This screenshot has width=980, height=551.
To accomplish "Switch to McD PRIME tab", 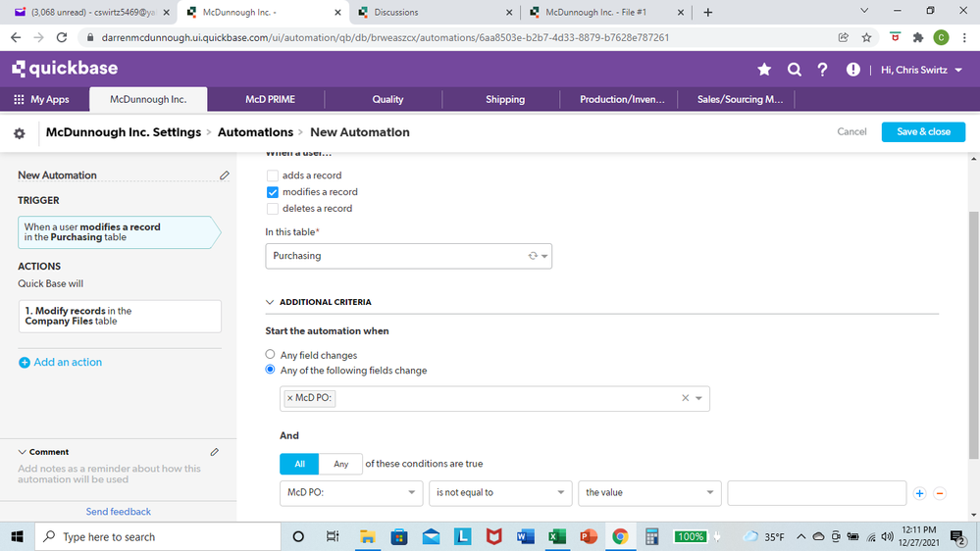I will tap(270, 99).
